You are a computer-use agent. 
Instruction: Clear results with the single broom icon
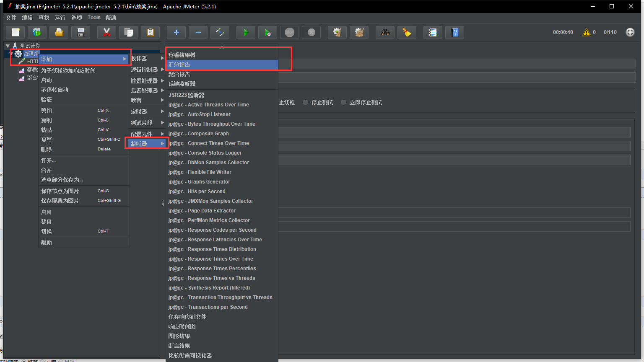(337, 32)
